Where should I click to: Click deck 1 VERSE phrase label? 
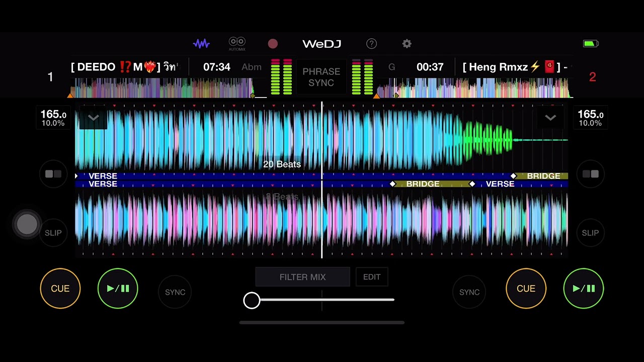[x=103, y=176]
